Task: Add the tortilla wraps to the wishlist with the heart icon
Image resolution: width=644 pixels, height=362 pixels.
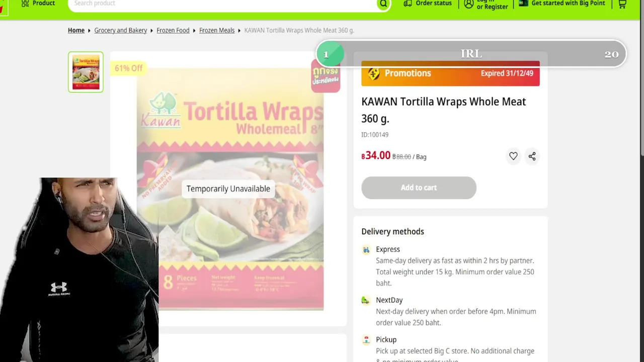Action: click(513, 156)
